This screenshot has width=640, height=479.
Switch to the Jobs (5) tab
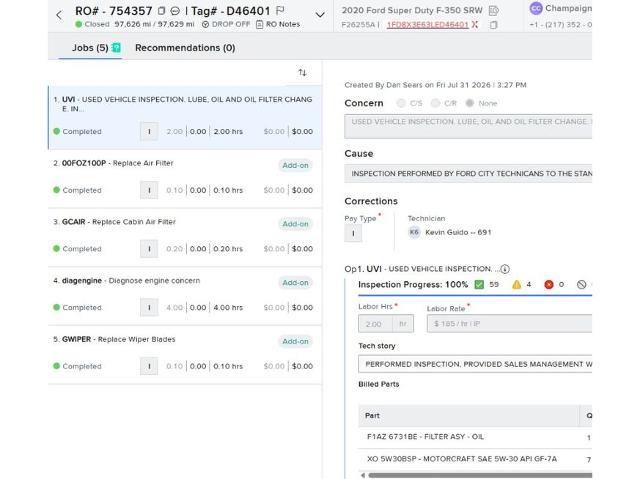[x=90, y=48]
